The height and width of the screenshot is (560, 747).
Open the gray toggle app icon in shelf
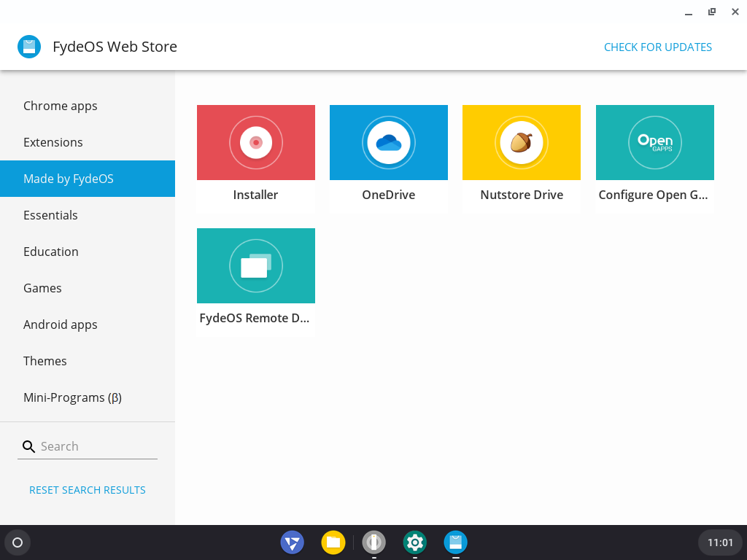(x=374, y=542)
